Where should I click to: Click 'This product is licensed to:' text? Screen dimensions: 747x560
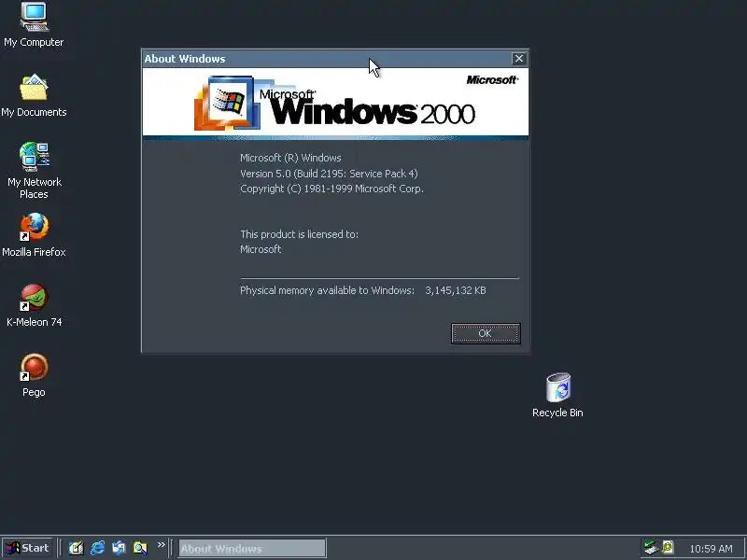click(x=299, y=234)
